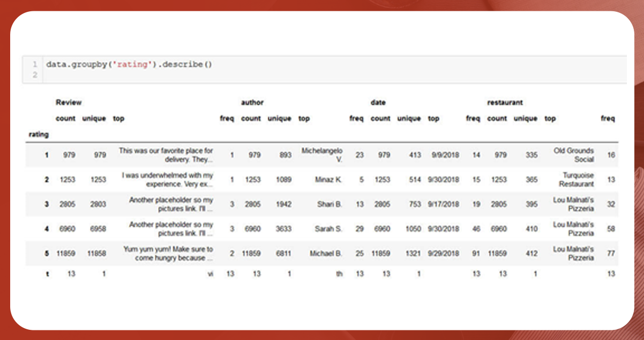Select the 'Yum yum yum!' review text
Viewport: 644px width, 340px height.
pyautogui.click(x=168, y=253)
